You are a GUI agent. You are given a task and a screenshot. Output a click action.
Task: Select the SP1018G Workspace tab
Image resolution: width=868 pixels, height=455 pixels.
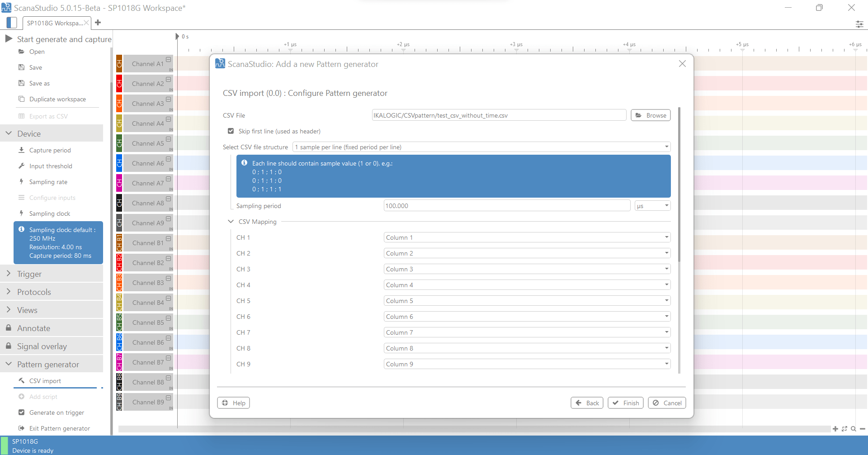point(54,23)
